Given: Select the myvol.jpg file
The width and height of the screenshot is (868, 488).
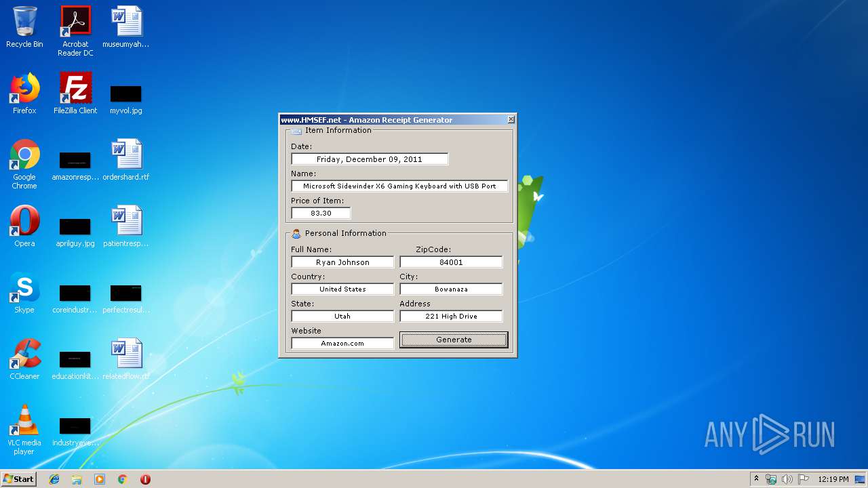Looking at the screenshot, I should pyautogui.click(x=126, y=99).
